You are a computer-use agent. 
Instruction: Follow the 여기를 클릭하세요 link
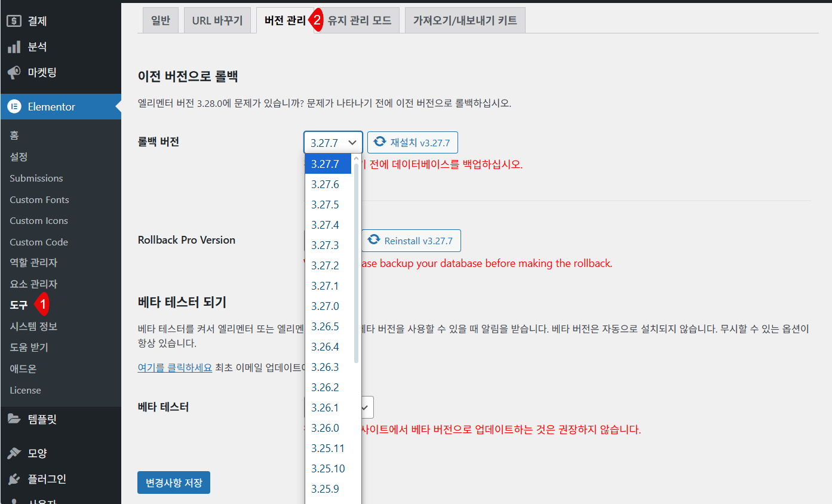[x=175, y=367]
